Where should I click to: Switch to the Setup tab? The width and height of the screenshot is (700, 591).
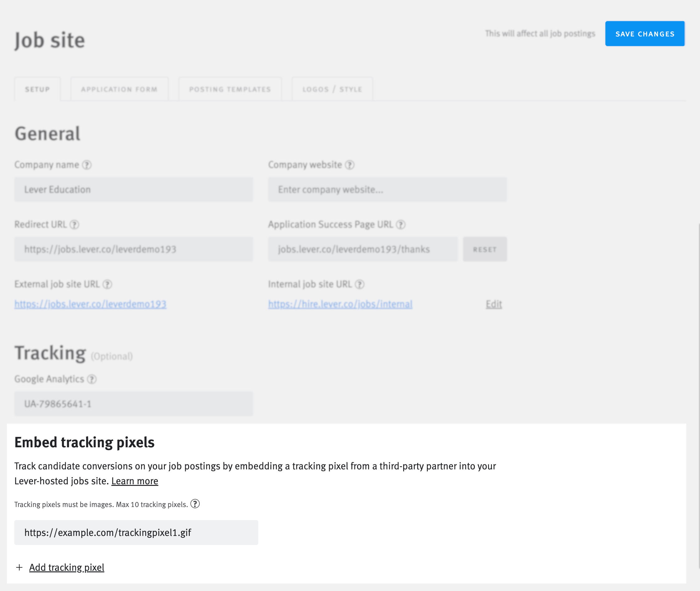click(37, 89)
